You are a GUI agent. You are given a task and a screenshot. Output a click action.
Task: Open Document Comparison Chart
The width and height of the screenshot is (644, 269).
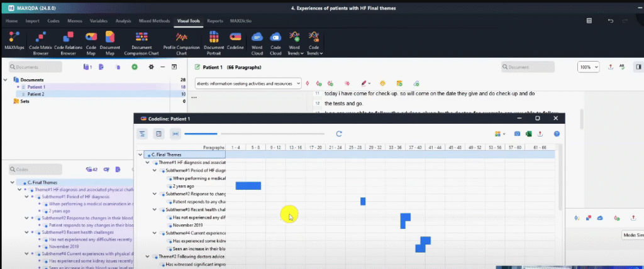tap(142, 43)
